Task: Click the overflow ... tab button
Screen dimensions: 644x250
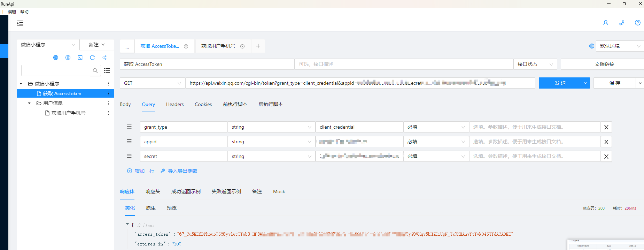Action: (127, 46)
